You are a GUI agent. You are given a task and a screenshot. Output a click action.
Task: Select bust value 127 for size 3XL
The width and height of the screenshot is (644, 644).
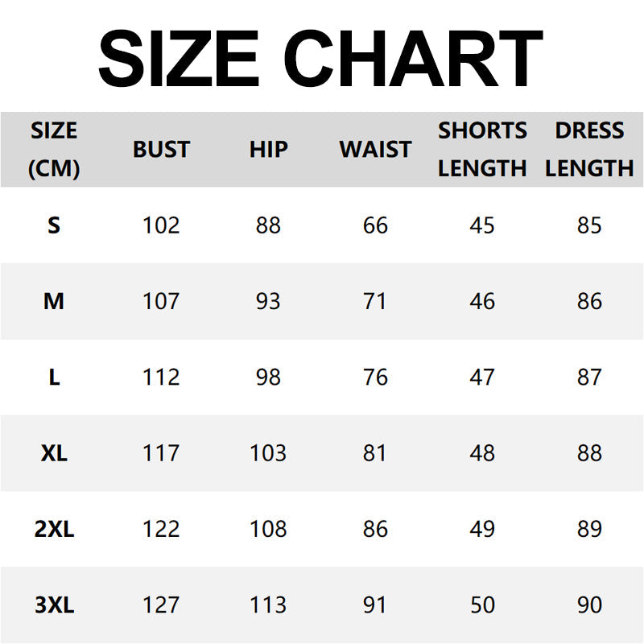(161, 605)
